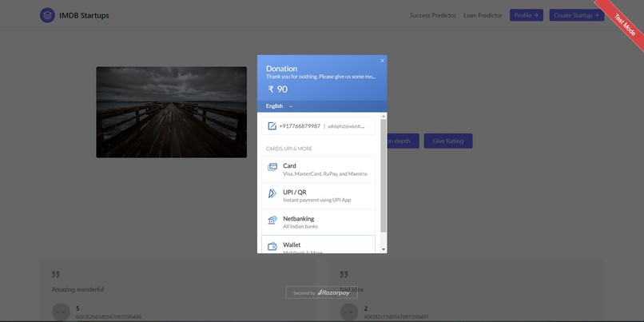Click the partially hidden button ending 'on depth'
Image resolution: width=644 pixels, height=322 pixels.
click(403, 141)
